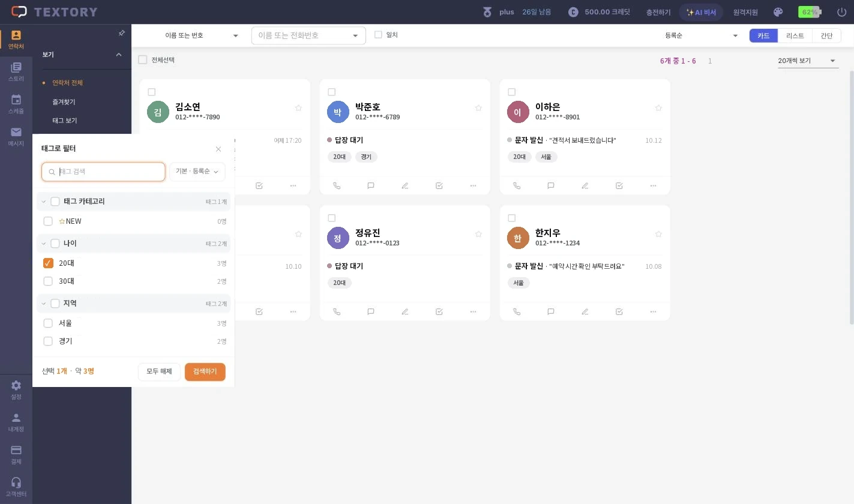This screenshot has height=504, width=854.
Task: Click into 태그 검색 input field
Action: (x=103, y=172)
